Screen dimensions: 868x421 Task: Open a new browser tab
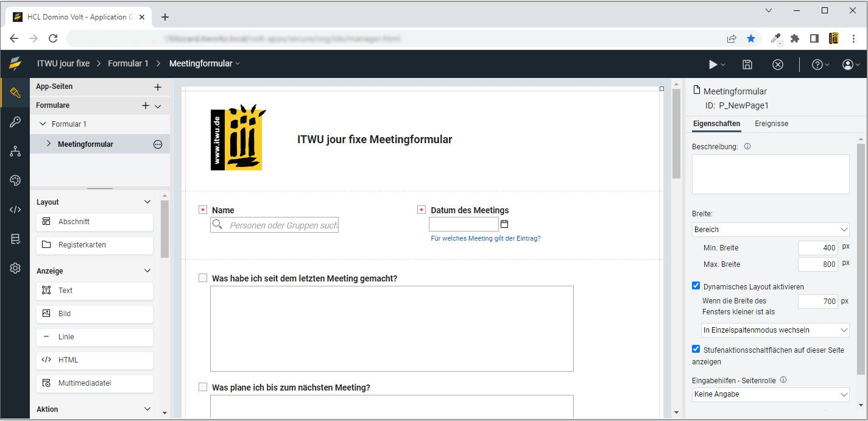(165, 17)
